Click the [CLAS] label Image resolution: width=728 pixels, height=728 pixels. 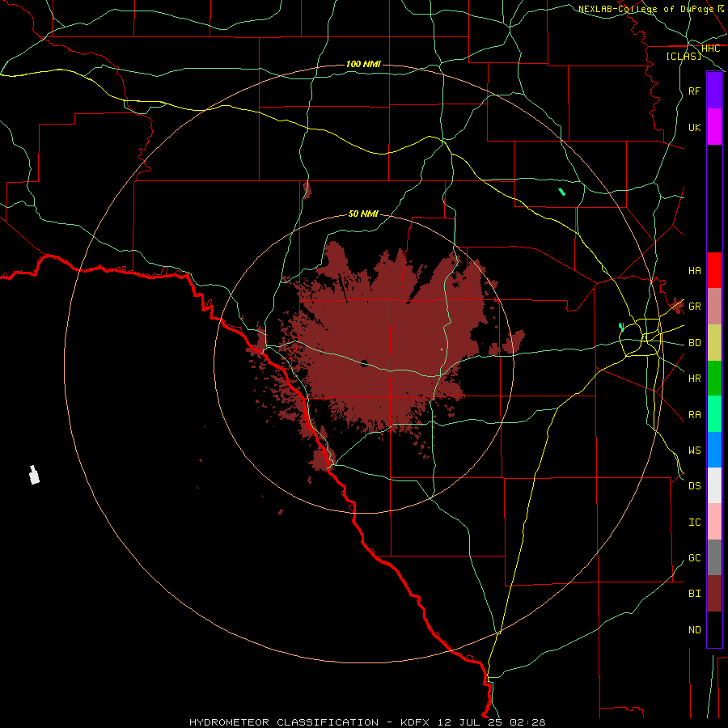684,56
